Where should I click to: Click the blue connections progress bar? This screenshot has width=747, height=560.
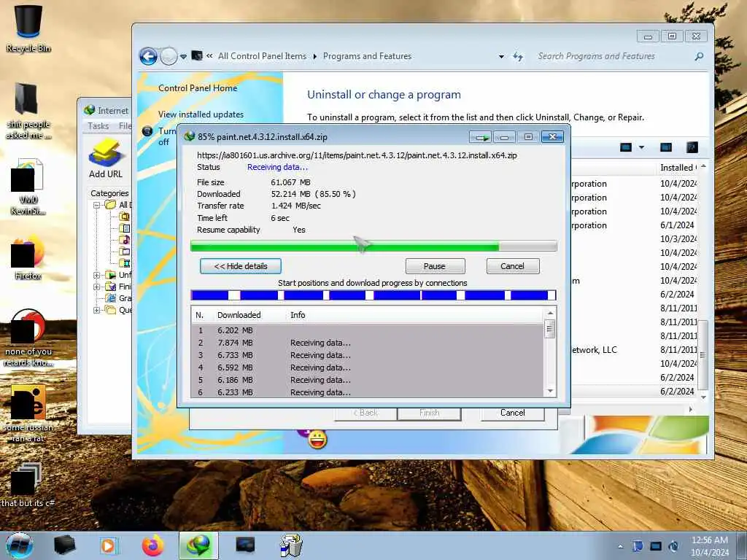[x=373, y=295]
